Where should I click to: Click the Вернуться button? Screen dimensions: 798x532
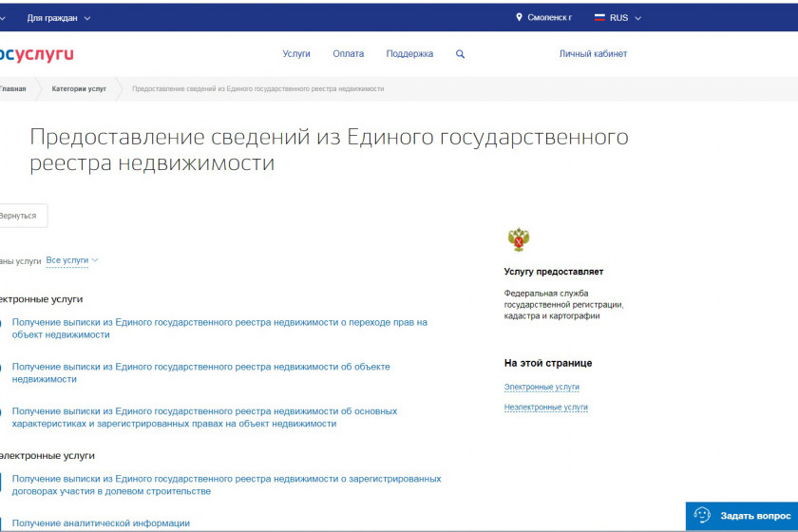tap(19, 216)
